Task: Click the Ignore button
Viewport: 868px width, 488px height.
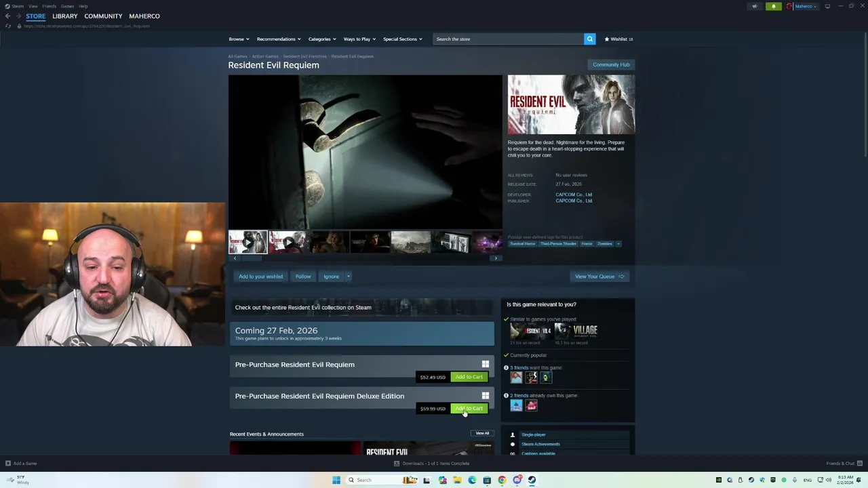Action: click(x=331, y=277)
